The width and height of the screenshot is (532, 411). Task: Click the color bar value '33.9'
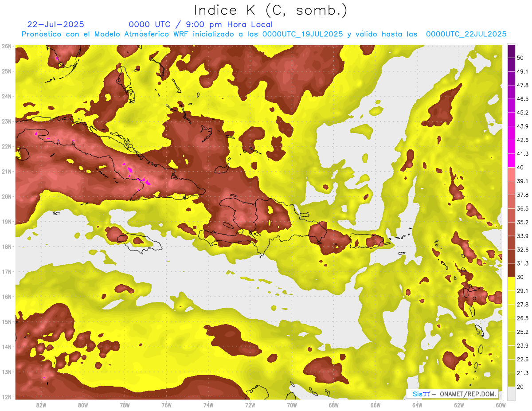523,236
